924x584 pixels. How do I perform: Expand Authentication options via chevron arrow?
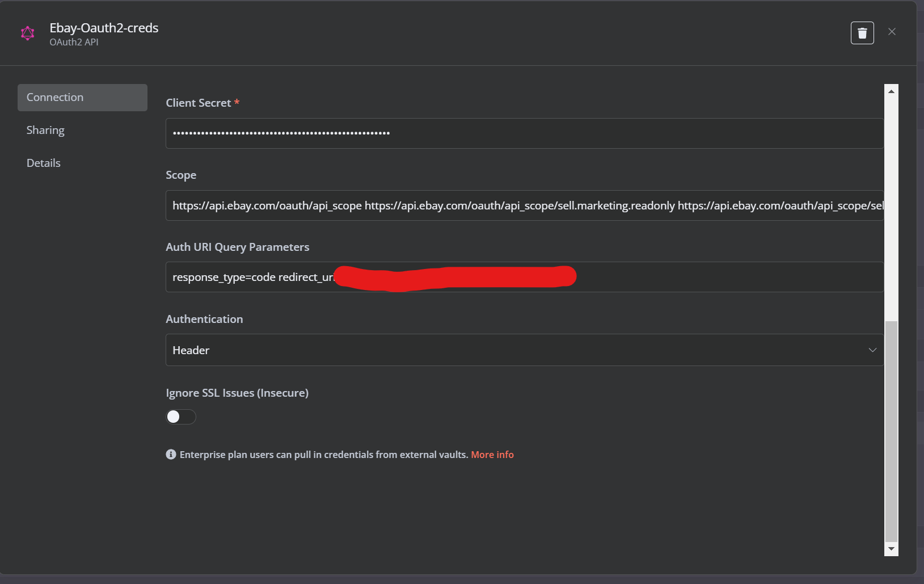872,350
